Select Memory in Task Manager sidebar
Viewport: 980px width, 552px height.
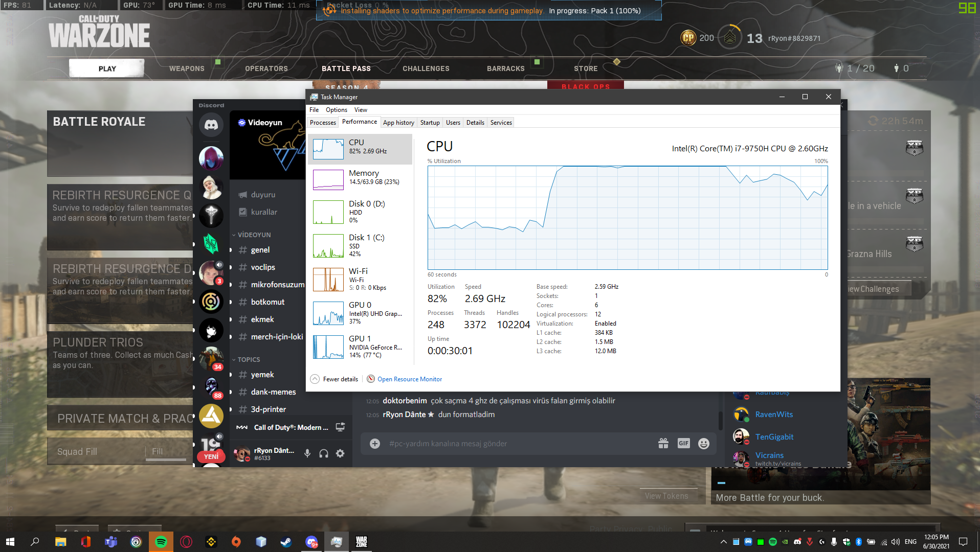360,179
